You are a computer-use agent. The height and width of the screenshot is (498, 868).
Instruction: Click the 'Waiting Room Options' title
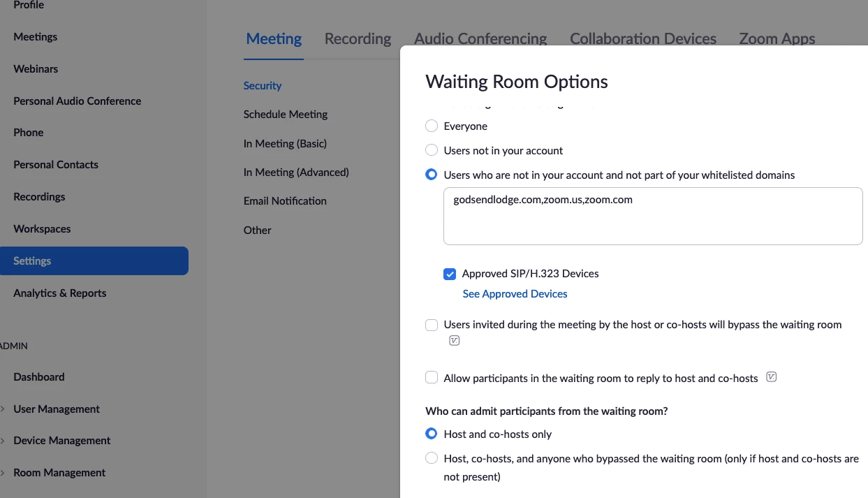[x=517, y=82]
